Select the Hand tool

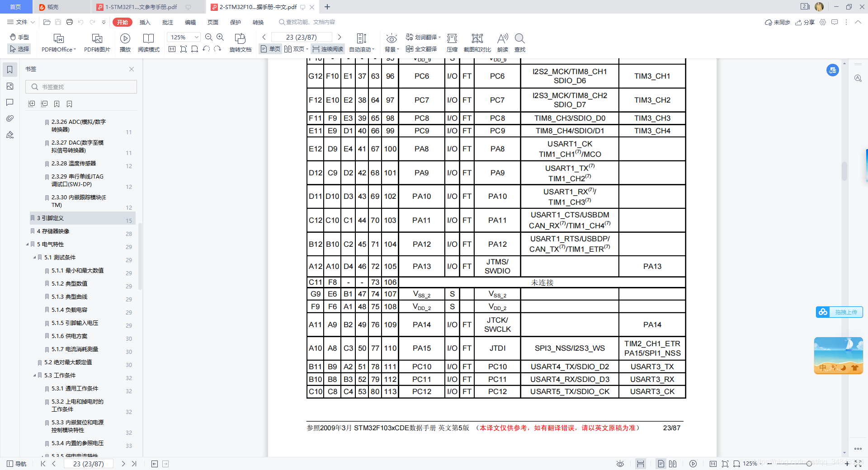(x=19, y=37)
